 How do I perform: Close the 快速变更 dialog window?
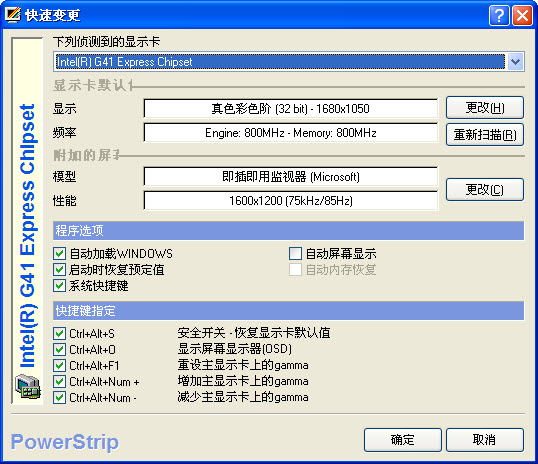click(x=522, y=15)
